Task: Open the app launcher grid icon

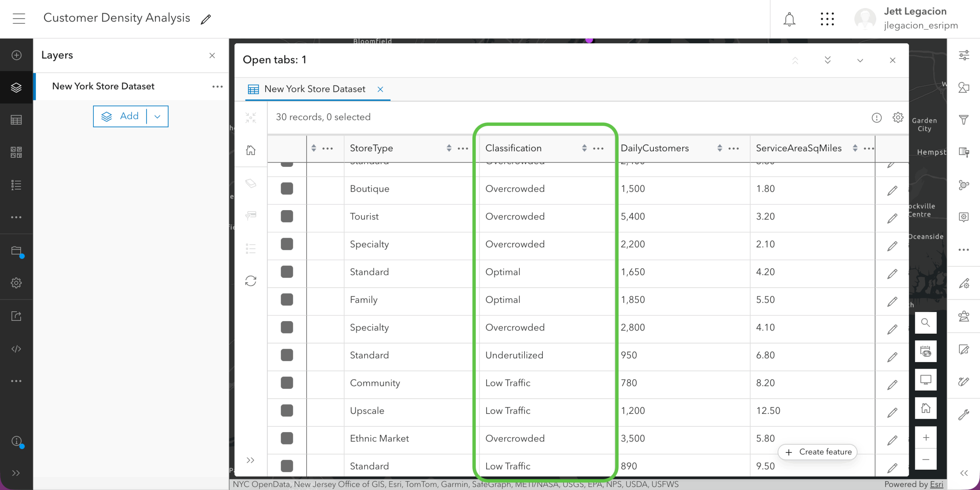Action: click(827, 19)
